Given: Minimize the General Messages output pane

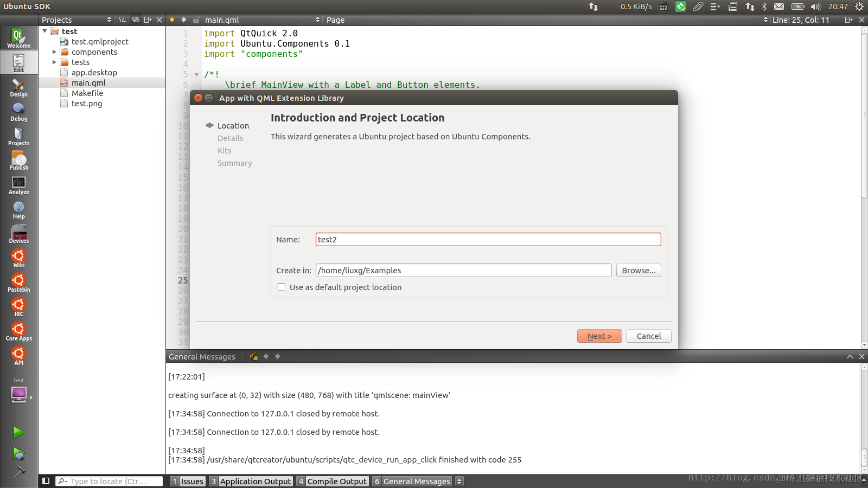Looking at the screenshot, I should pos(850,356).
